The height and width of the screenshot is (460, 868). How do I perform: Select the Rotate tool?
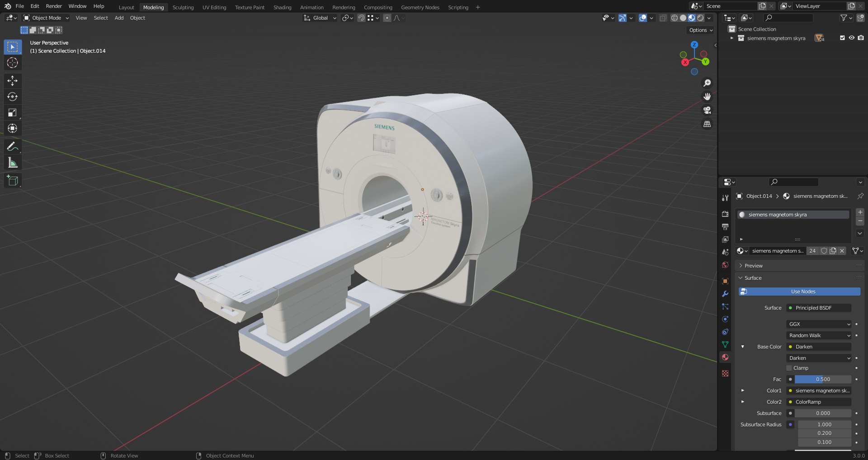pos(13,97)
